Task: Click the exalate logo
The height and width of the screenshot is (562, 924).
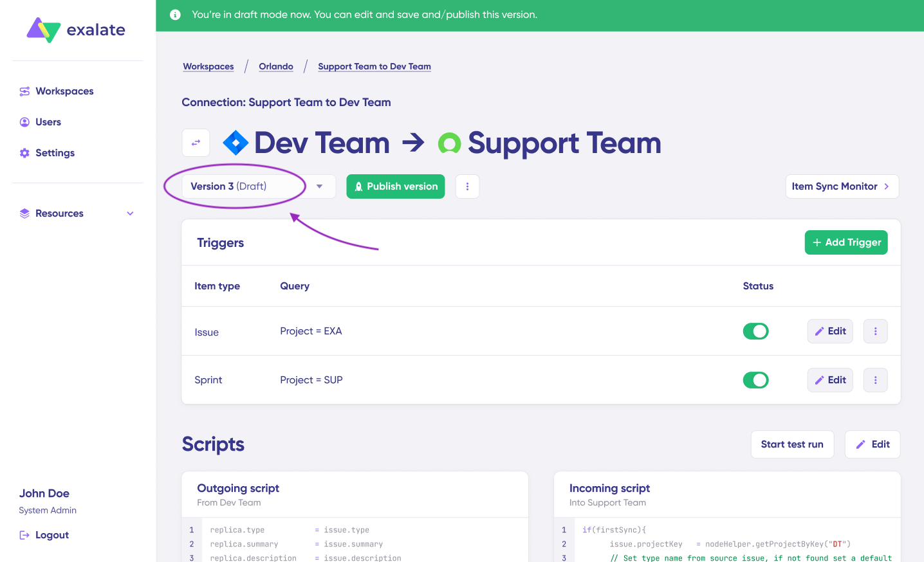Action: tap(76, 30)
